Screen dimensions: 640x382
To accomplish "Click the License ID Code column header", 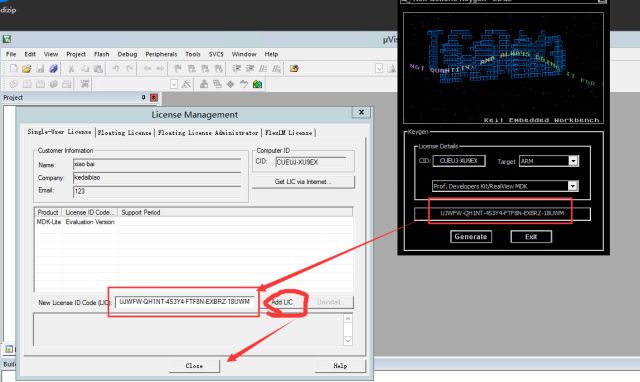I will tap(90, 213).
